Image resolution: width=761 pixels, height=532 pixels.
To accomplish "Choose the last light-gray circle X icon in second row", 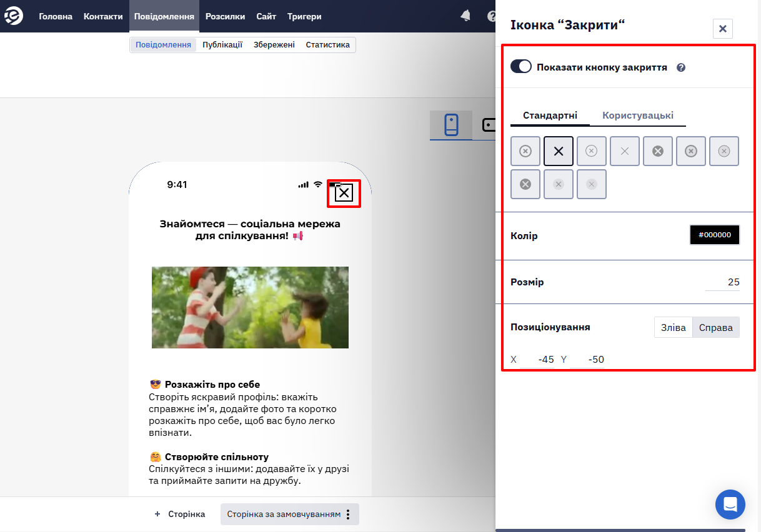I will (x=592, y=184).
